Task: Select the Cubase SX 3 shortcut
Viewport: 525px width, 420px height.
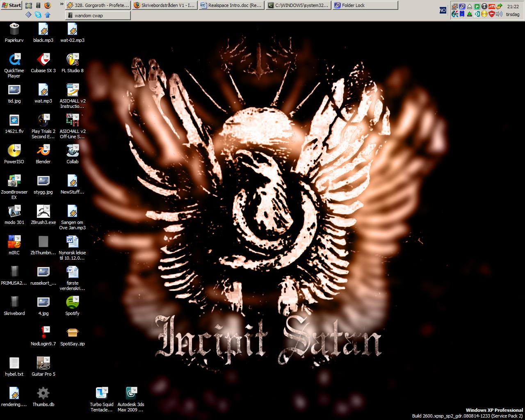Action: point(43,63)
